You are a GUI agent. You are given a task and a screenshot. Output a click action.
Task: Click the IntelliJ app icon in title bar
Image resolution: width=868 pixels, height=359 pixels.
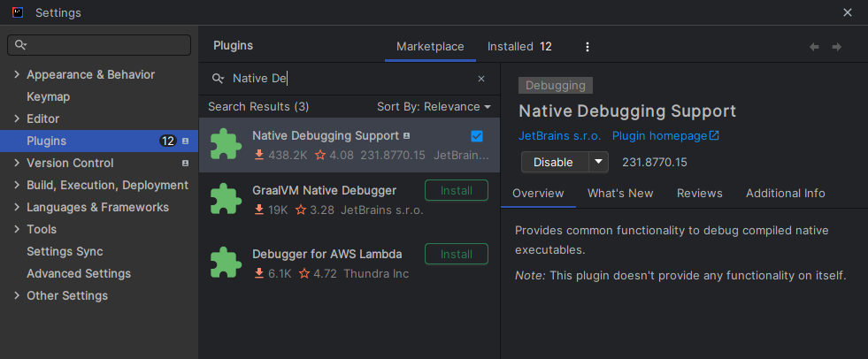18,12
